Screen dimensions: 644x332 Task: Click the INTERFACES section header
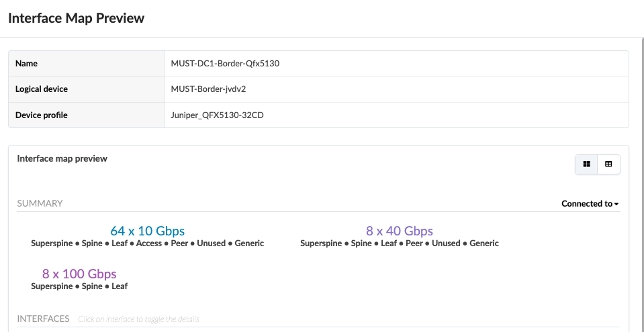pos(43,319)
